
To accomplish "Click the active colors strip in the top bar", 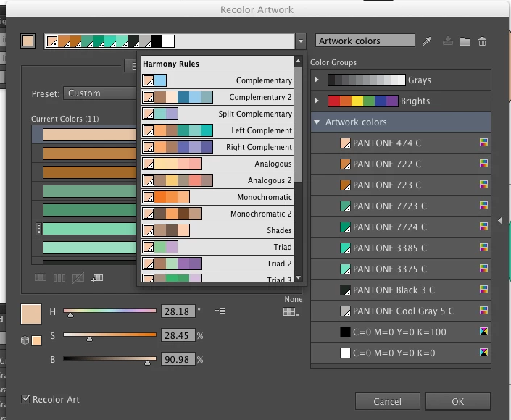I will 170,41.
